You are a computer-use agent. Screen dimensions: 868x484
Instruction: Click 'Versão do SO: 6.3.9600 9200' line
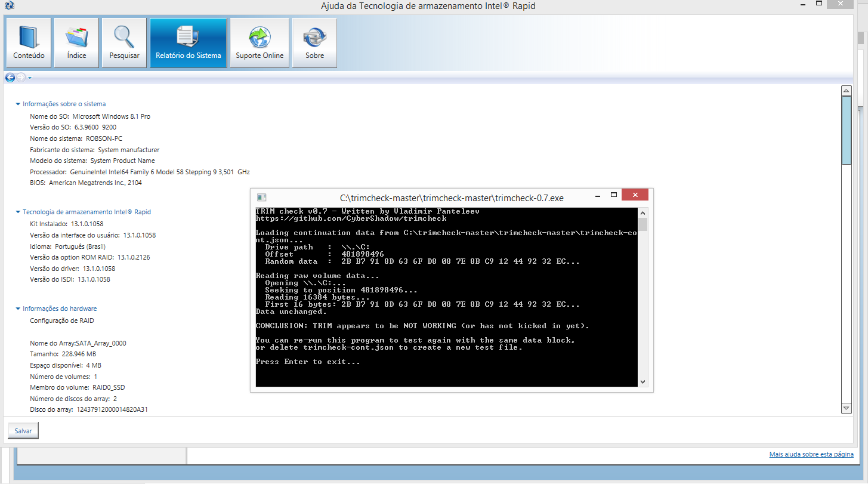point(73,127)
